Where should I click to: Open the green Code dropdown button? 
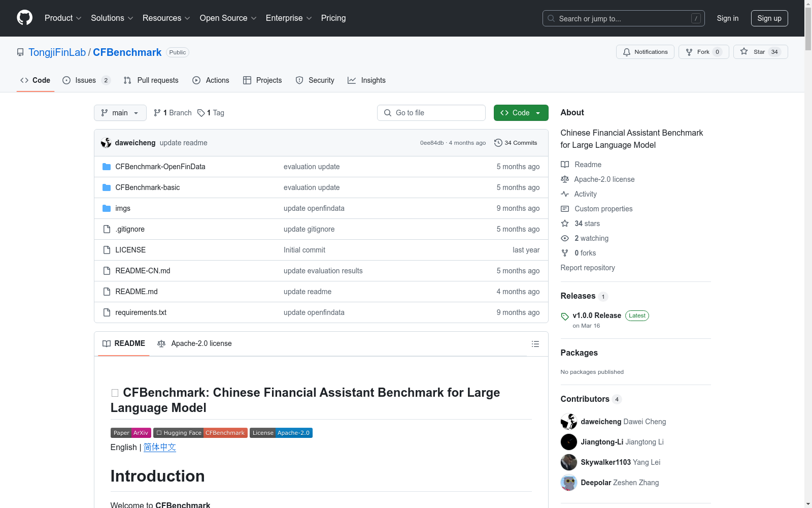coord(521,113)
